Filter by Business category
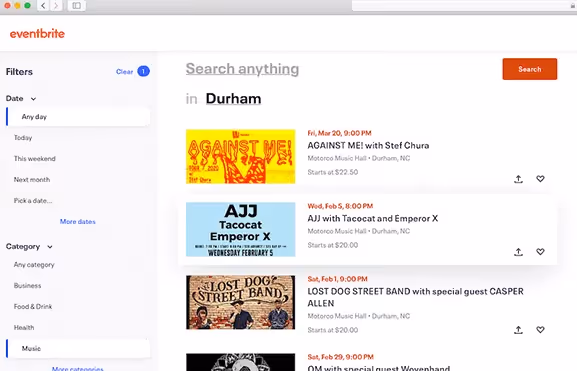Image resolution: width=577 pixels, height=371 pixels. [27, 286]
